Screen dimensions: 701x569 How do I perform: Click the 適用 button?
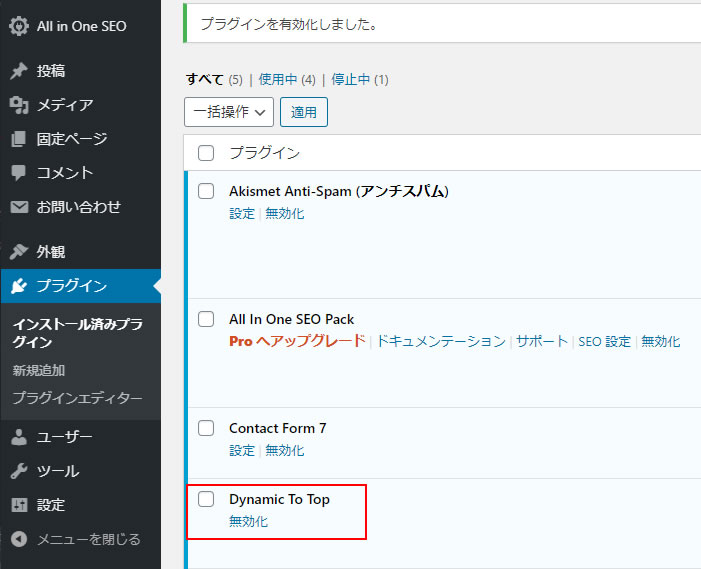point(304,112)
